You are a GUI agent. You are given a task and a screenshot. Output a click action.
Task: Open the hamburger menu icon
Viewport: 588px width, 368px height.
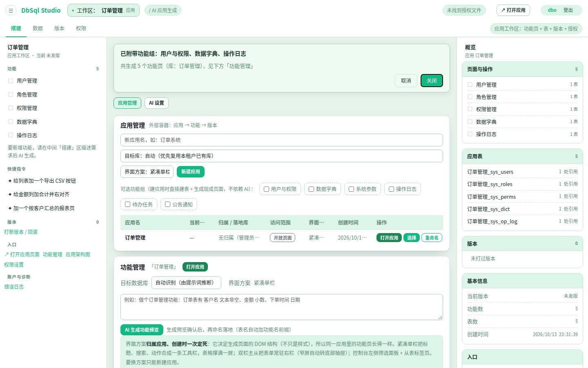point(11,11)
